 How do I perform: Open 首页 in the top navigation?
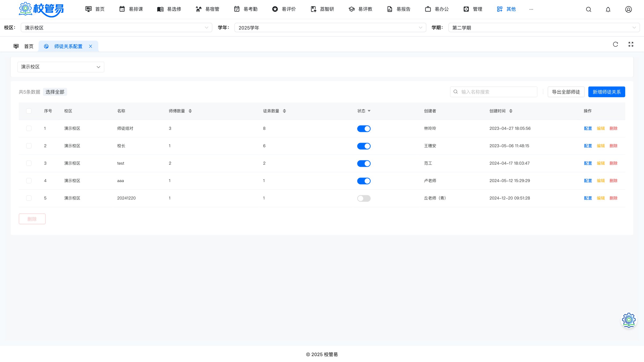[95, 9]
